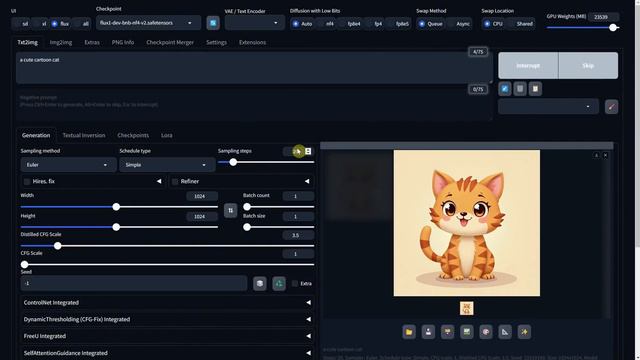
Task: Select the cat thumbnail below the preview
Action: click(467, 308)
